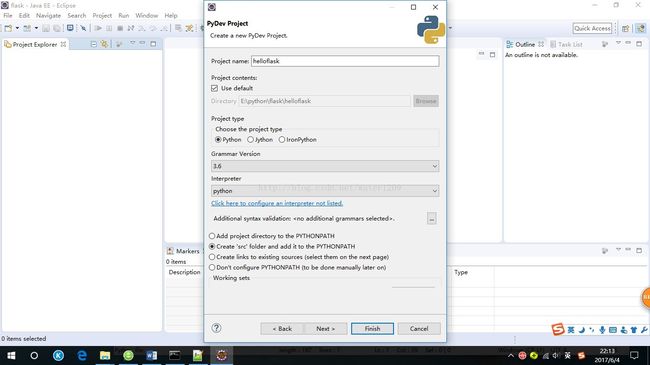Click the New wizard icon in Eclipse toolbar
The height and width of the screenshot is (365, 650).
click(x=8, y=28)
